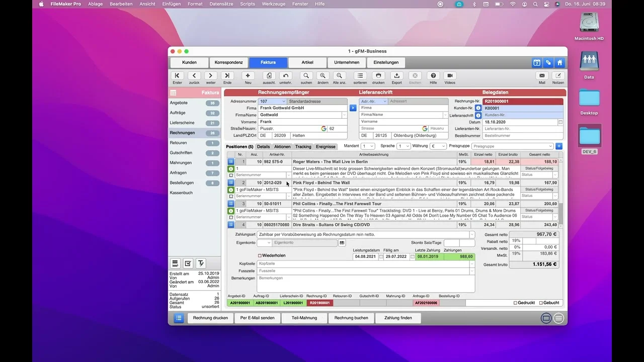Image resolution: width=644 pixels, height=362 pixels.
Task: Select Mahnungen in the Faktura sidebar
Action: coord(194,163)
